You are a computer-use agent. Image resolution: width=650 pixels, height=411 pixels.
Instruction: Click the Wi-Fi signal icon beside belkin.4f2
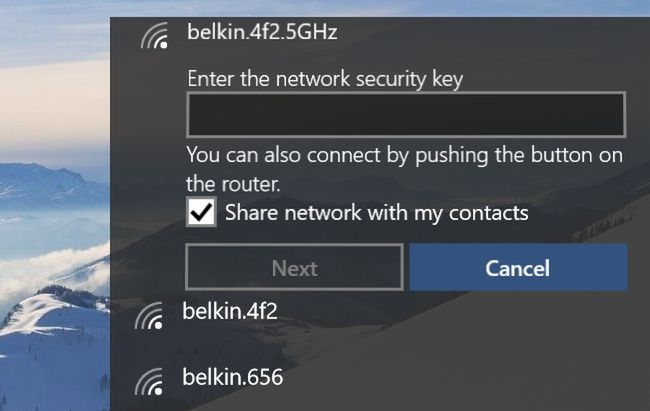click(x=149, y=316)
